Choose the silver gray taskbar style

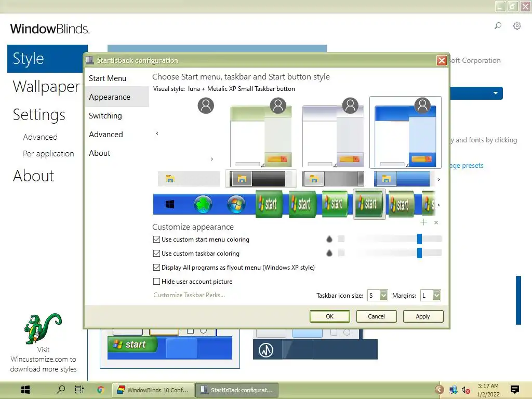pos(333,179)
